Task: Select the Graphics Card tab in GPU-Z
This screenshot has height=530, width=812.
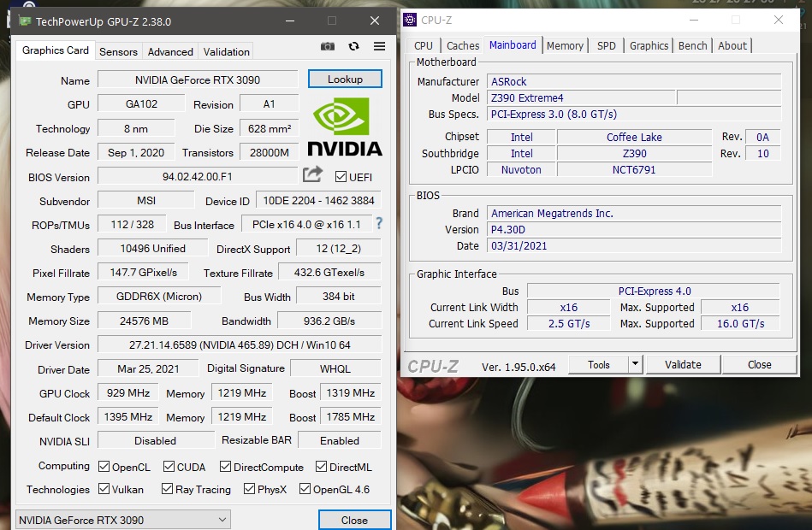Action: pyautogui.click(x=56, y=50)
